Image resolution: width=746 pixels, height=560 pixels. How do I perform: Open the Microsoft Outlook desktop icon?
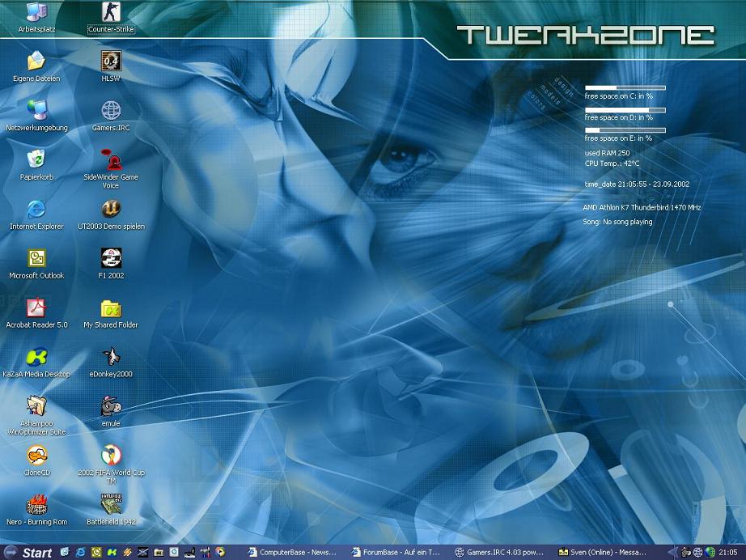pyautogui.click(x=36, y=264)
